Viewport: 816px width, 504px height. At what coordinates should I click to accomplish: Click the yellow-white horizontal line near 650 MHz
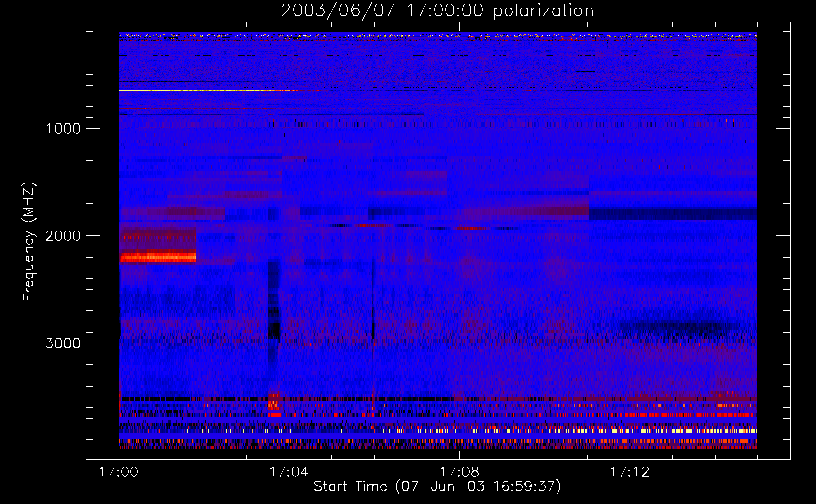pyautogui.click(x=208, y=91)
